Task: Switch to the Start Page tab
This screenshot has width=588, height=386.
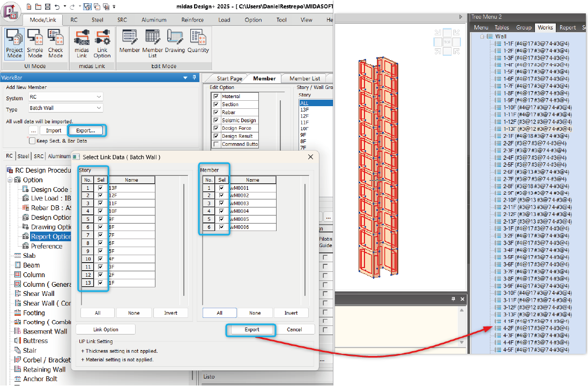Action: coord(229,78)
